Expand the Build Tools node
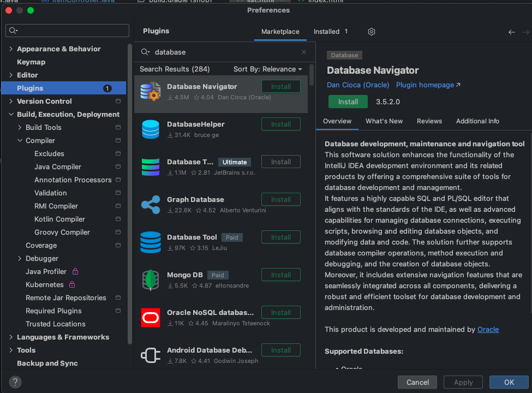Screen dimensions: 532x393 20,127
